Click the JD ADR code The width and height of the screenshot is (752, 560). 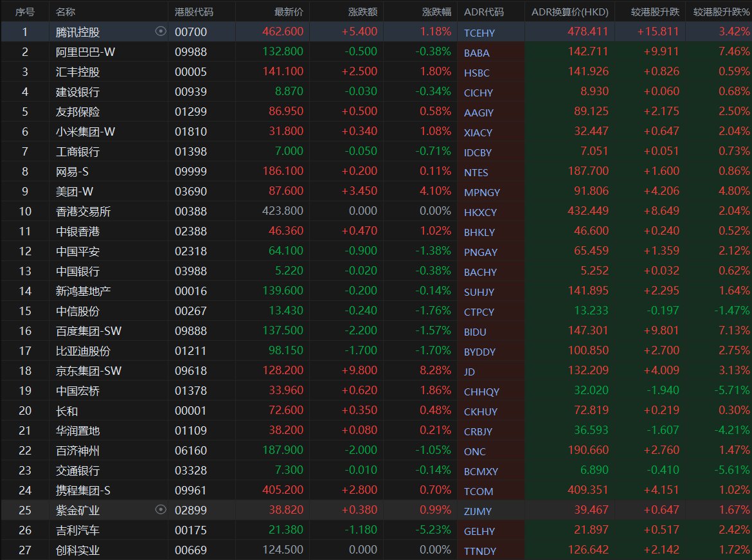click(469, 372)
